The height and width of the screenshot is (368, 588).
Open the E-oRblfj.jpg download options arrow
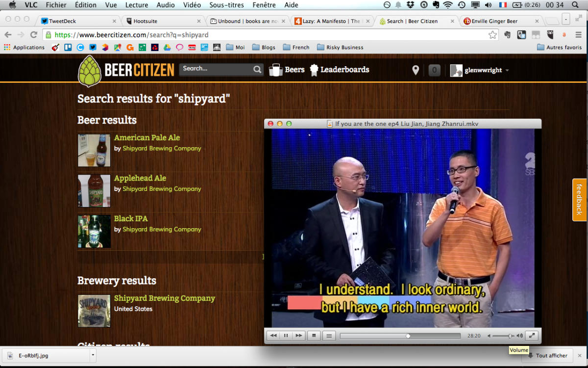[x=92, y=355]
